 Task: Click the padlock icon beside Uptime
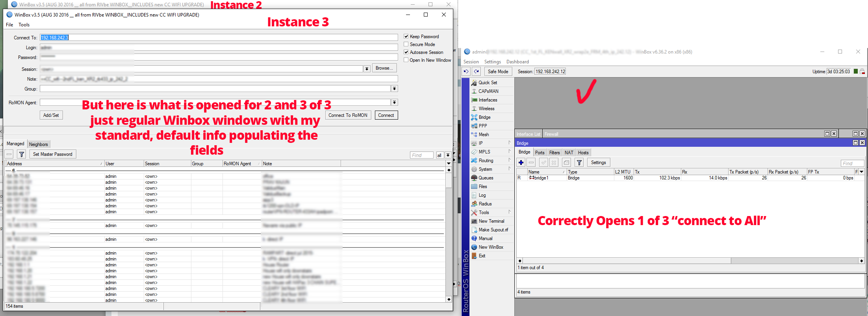tap(862, 72)
